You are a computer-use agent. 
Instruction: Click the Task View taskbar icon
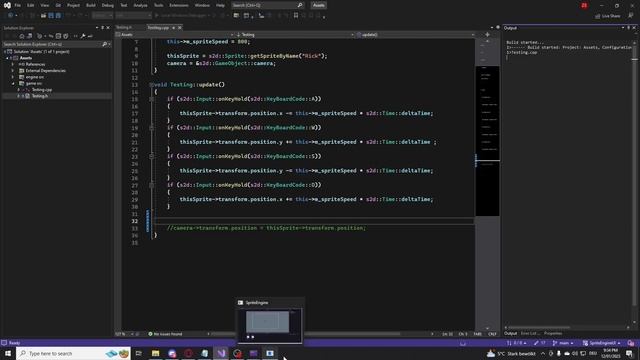(139, 353)
